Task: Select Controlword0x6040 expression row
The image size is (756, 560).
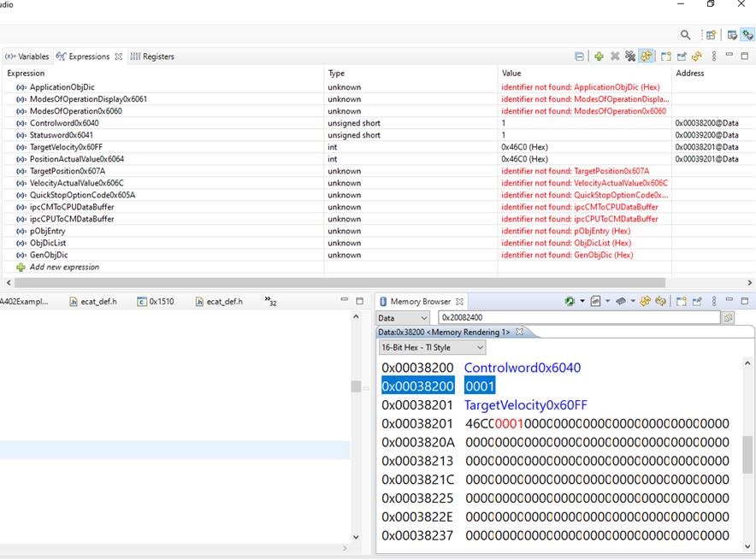Action: click(378, 123)
